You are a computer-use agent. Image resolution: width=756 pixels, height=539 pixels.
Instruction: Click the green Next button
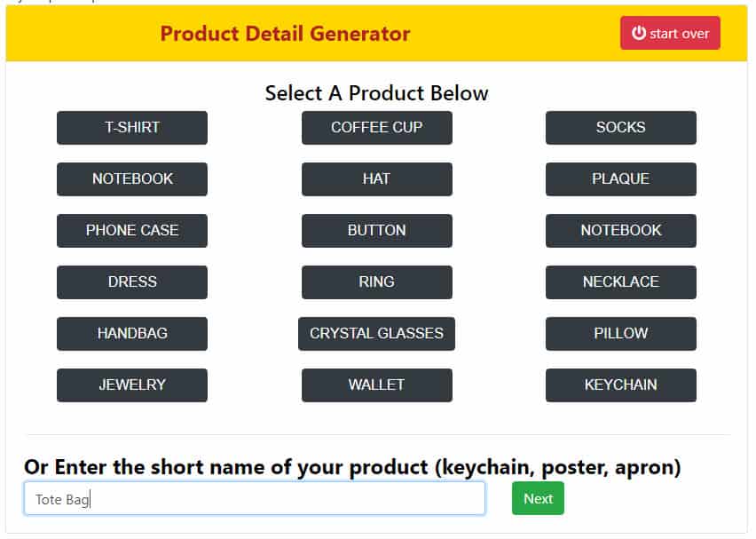(538, 498)
